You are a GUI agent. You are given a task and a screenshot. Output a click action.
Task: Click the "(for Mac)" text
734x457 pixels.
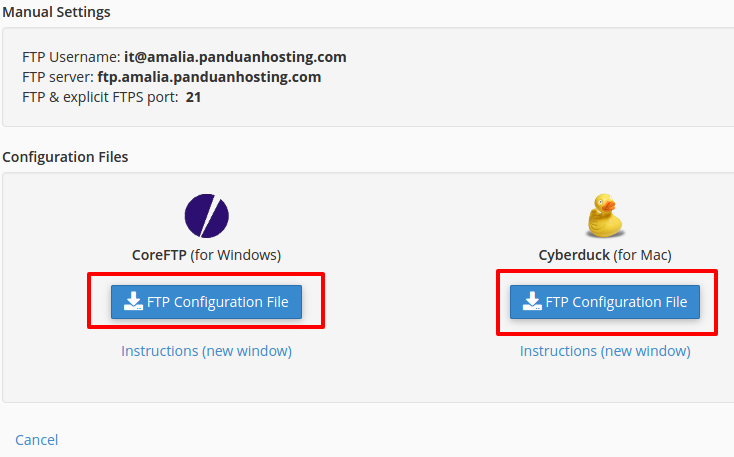point(643,255)
